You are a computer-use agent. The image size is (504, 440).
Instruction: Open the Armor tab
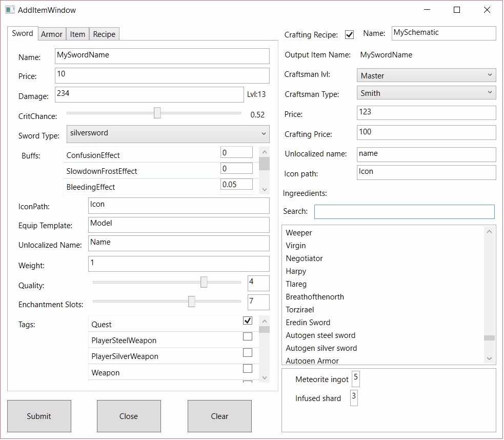[x=52, y=34]
